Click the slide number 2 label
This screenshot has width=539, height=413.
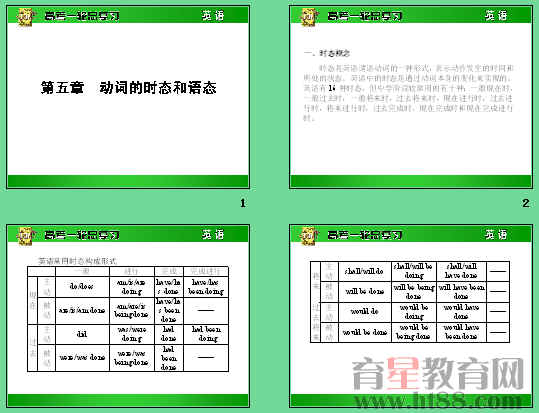[526, 203]
